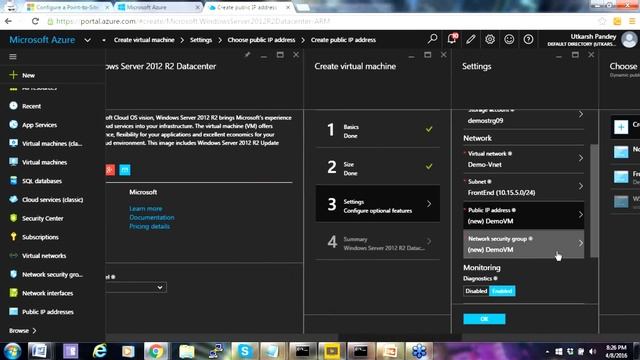Viewport: 640px width, 360px height.
Task: Open step 1 Basics
Action: [378, 130]
